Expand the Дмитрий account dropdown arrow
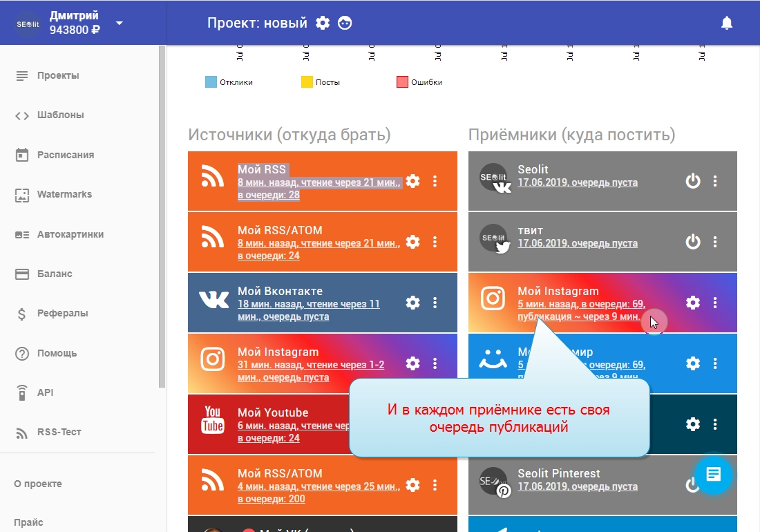The width and height of the screenshot is (760, 532). [x=120, y=23]
